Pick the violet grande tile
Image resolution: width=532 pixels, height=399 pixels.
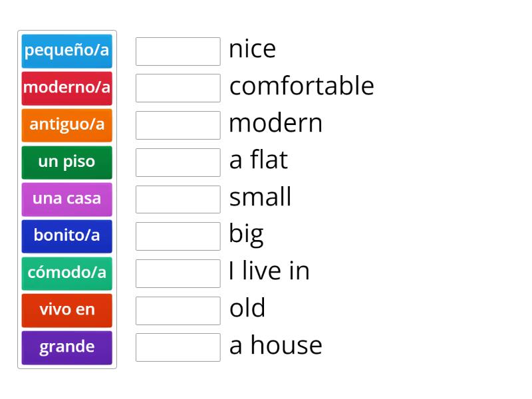pos(66,347)
